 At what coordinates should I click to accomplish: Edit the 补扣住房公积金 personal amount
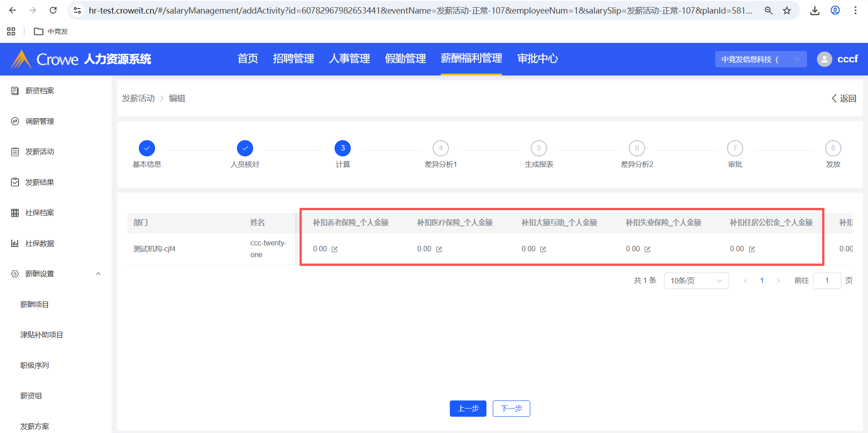coord(752,249)
